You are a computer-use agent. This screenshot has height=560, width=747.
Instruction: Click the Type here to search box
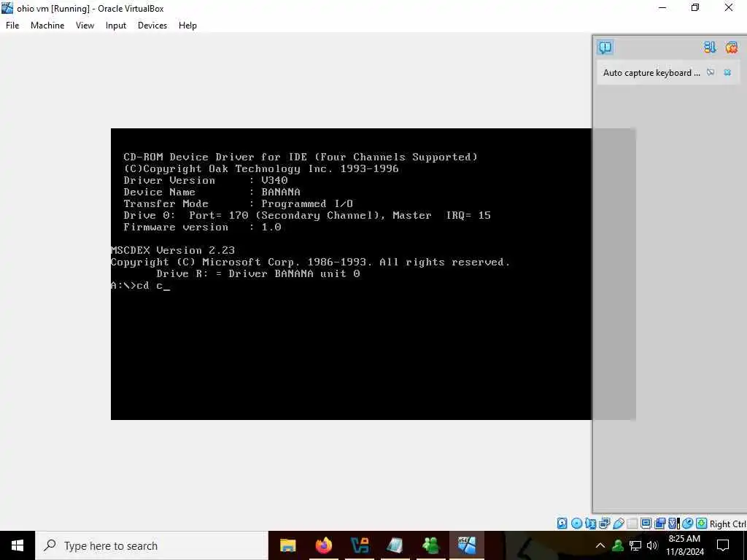tap(152, 545)
